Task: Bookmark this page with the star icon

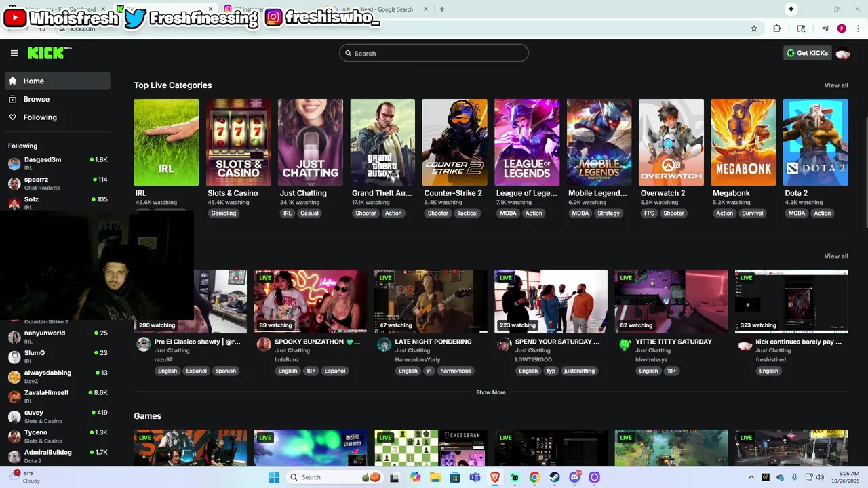Action: [753, 28]
